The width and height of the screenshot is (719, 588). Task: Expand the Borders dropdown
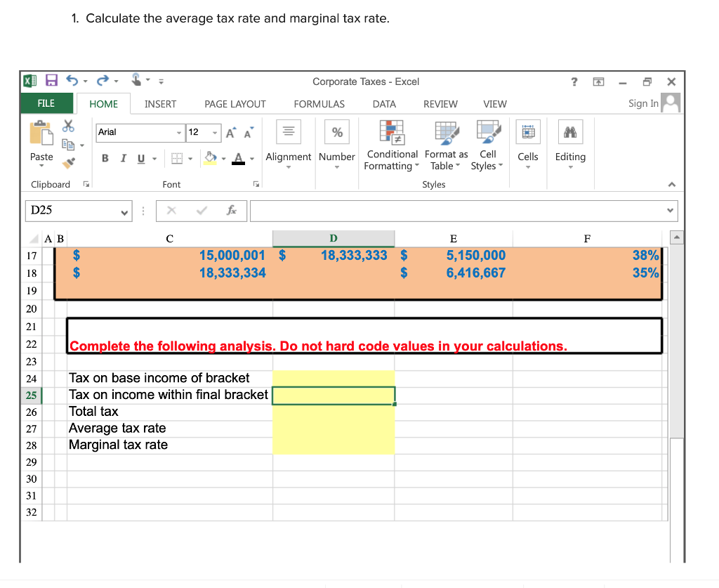[190, 158]
